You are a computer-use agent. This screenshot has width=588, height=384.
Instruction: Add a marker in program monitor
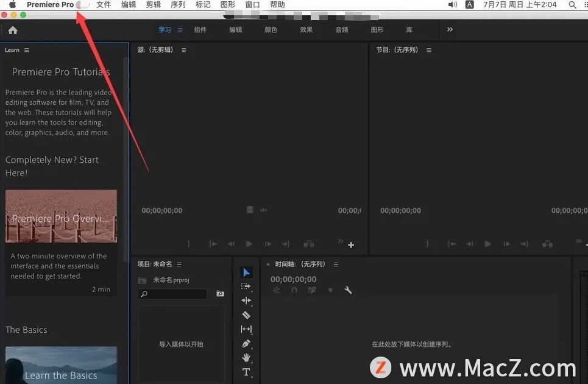427,244
